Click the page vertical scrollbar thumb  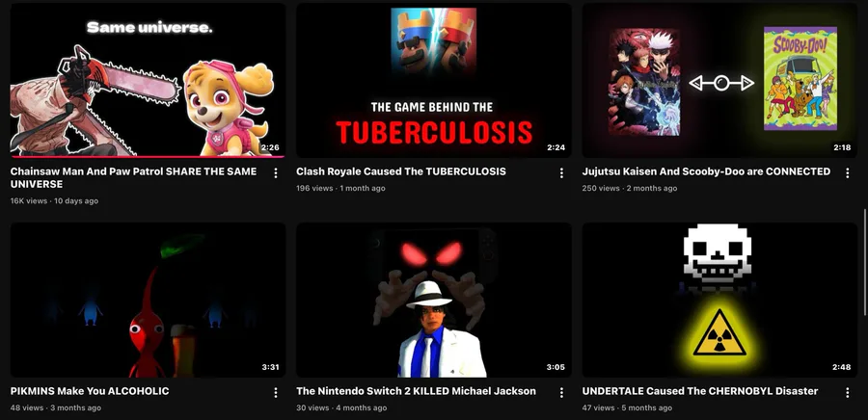pyautogui.click(x=865, y=262)
